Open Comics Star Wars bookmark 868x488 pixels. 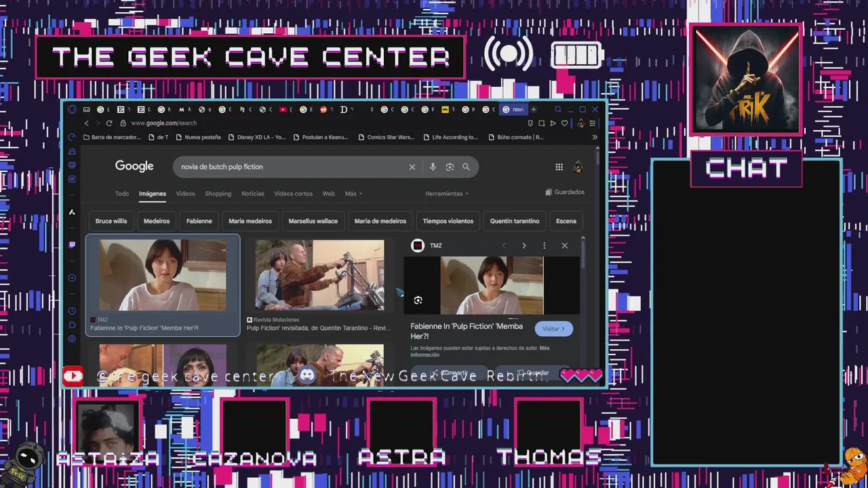(385, 137)
